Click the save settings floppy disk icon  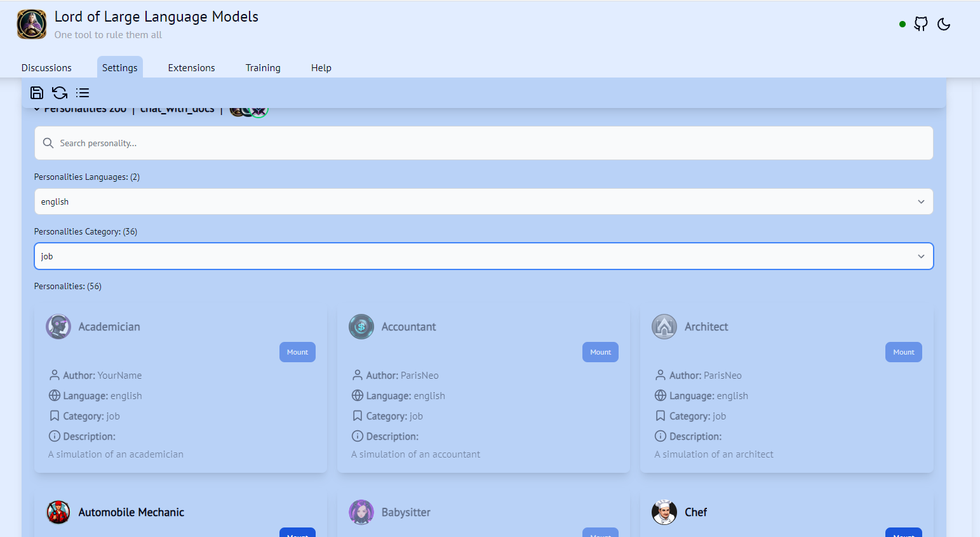click(36, 93)
